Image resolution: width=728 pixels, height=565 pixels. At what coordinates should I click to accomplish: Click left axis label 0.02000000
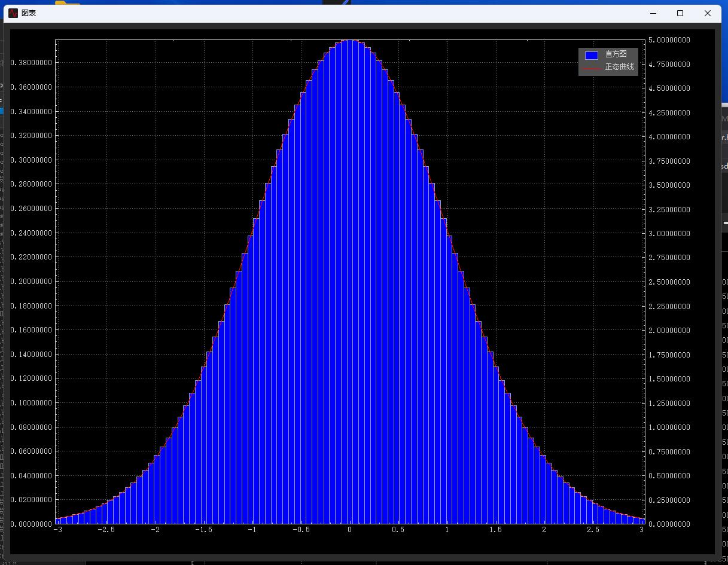point(31,500)
